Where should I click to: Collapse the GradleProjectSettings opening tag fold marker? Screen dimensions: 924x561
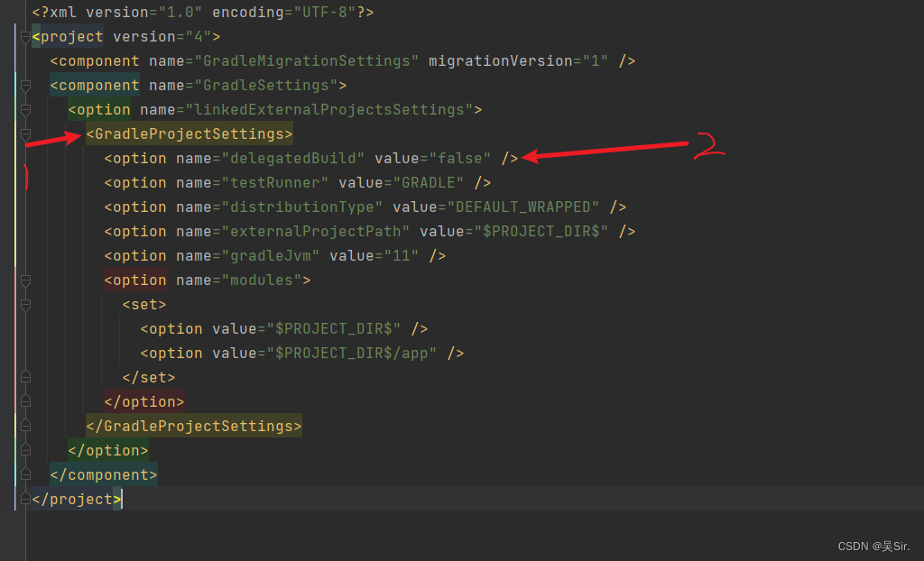click(x=25, y=135)
